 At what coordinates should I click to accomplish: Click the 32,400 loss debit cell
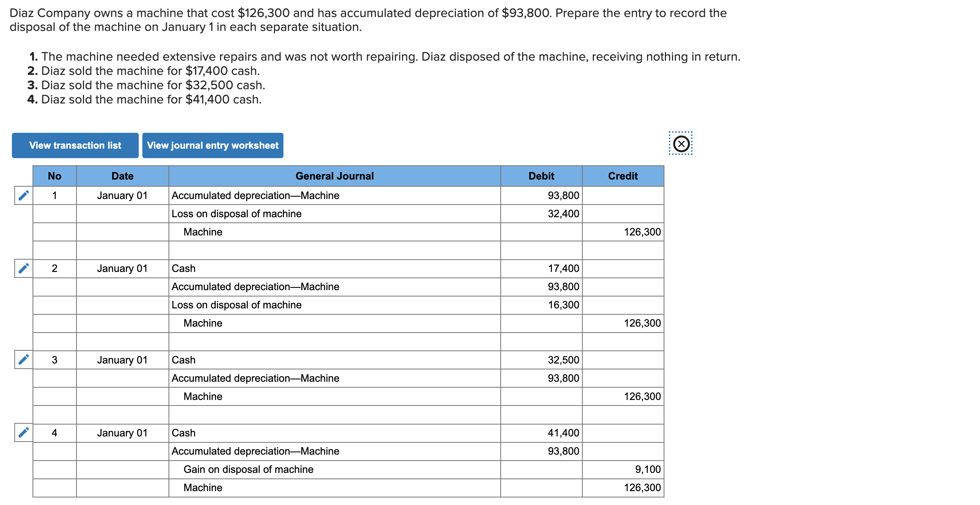(x=541, y=214)
